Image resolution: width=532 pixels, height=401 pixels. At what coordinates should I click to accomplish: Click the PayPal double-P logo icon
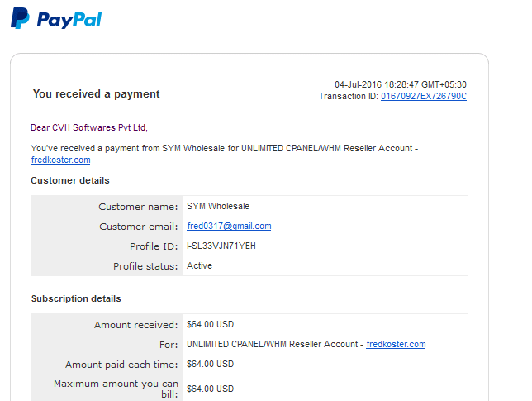[20, 18]
